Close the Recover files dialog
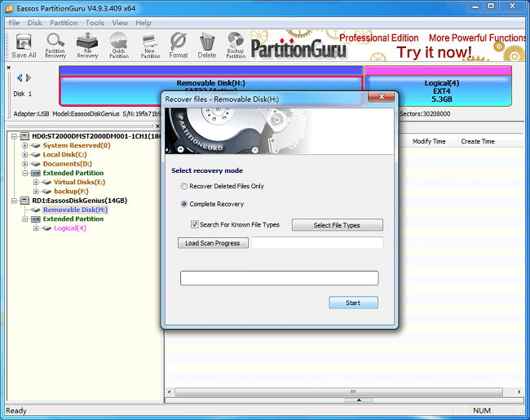Screen dimensions: 530x420 [x=382, y=97]
